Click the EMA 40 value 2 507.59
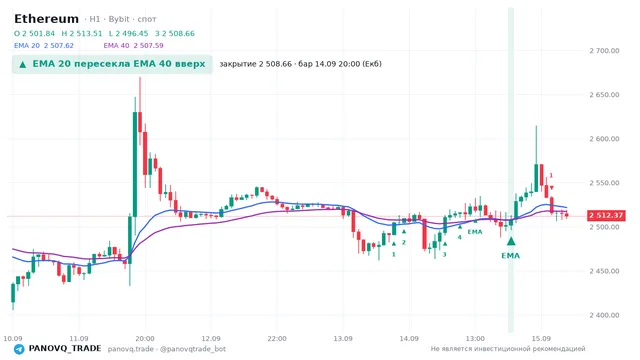 point(149,45)
